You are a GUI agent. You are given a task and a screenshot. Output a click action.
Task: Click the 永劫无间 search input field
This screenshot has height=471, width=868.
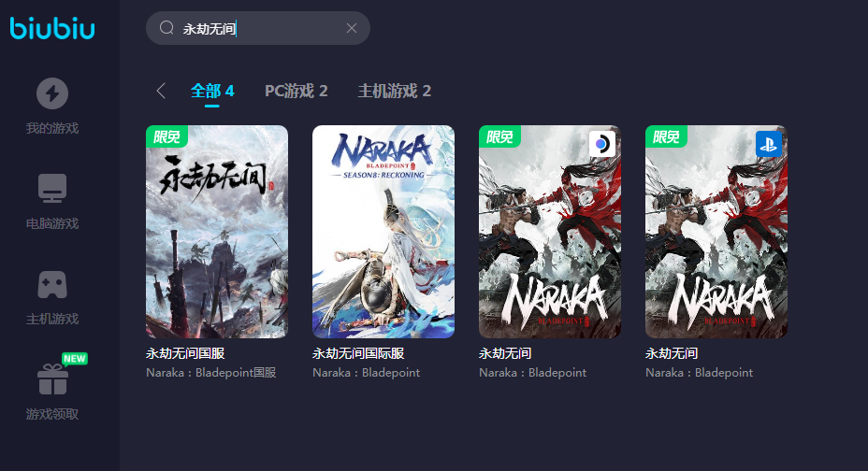pyautogui.click(x=258, y=28)
